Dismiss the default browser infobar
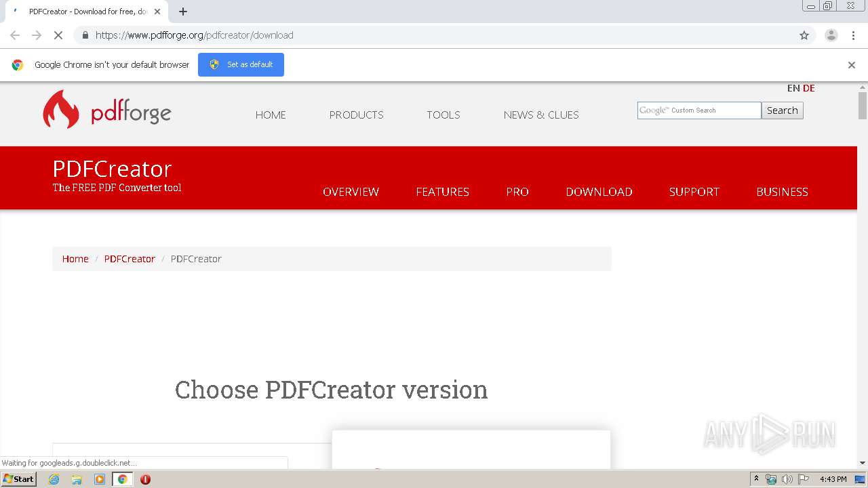 (852, 65)
